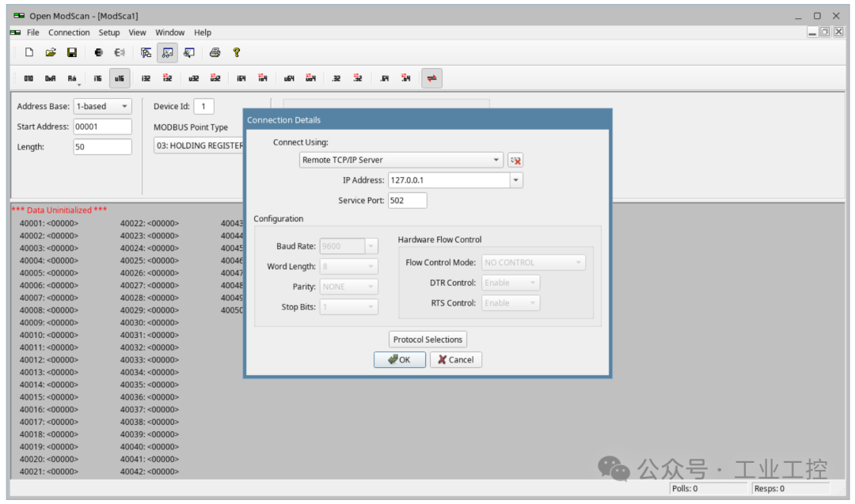Select the swapped .32 float format
This screenshot has width=855, height=504.
tap(358, 78)
